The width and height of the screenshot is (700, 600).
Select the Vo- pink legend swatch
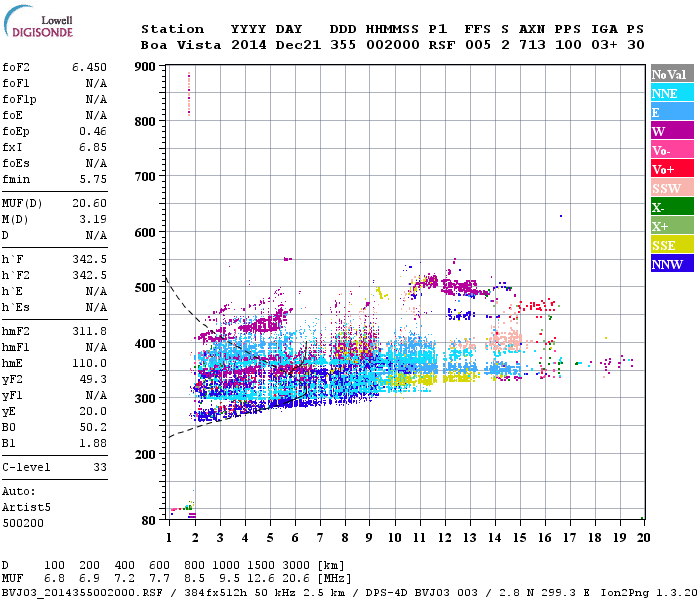[672, 150]
